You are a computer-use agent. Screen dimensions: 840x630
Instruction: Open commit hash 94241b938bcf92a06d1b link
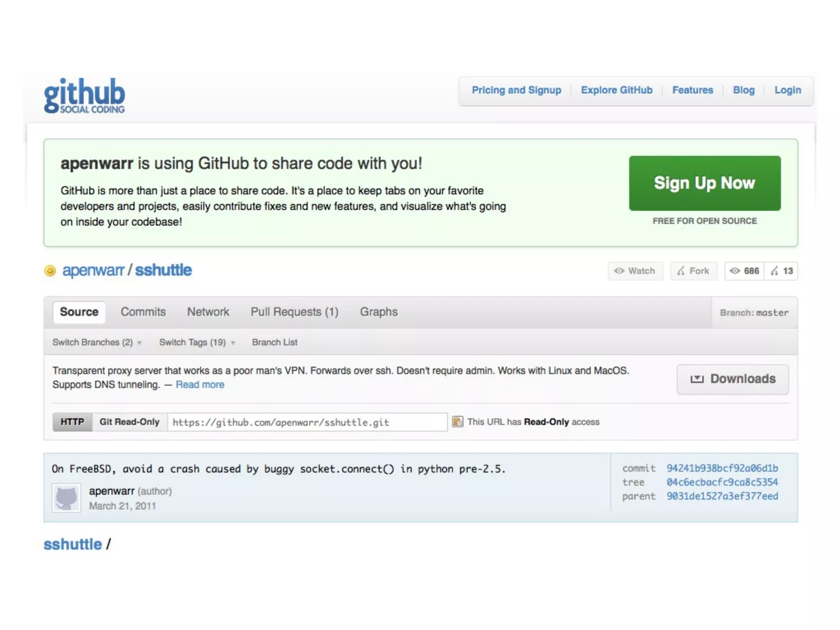point(722,468)
